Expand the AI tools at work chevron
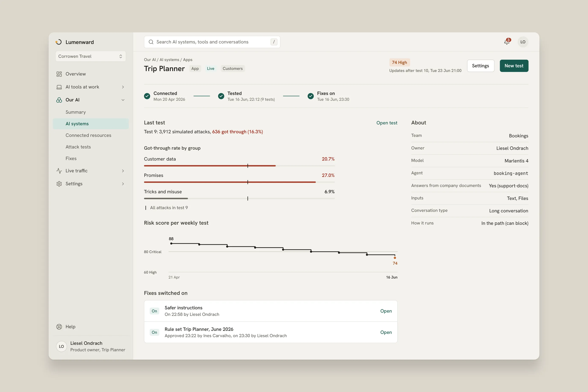Screen dimensions: 588x392 point(123,87)
